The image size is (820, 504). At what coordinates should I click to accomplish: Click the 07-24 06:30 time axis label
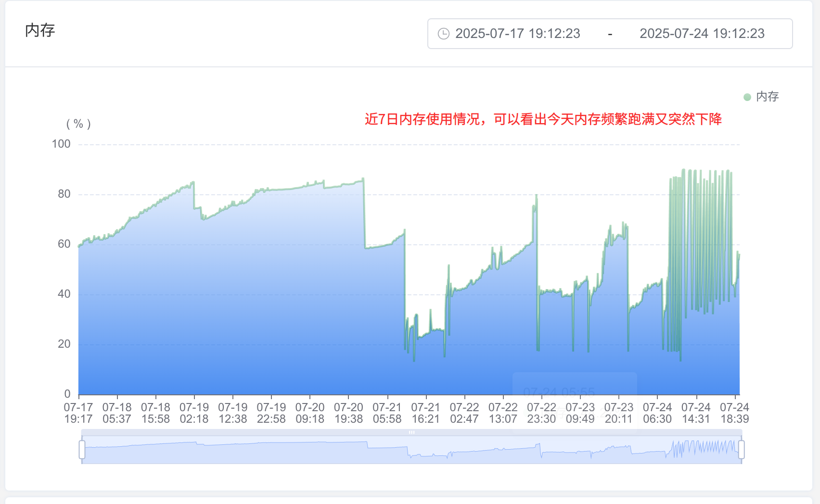657,413
